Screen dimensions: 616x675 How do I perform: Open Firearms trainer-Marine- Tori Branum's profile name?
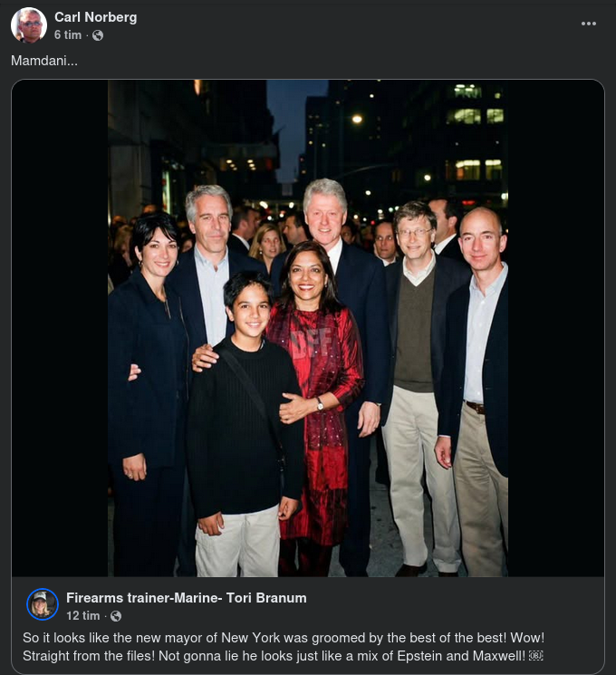tap(186, 597)
